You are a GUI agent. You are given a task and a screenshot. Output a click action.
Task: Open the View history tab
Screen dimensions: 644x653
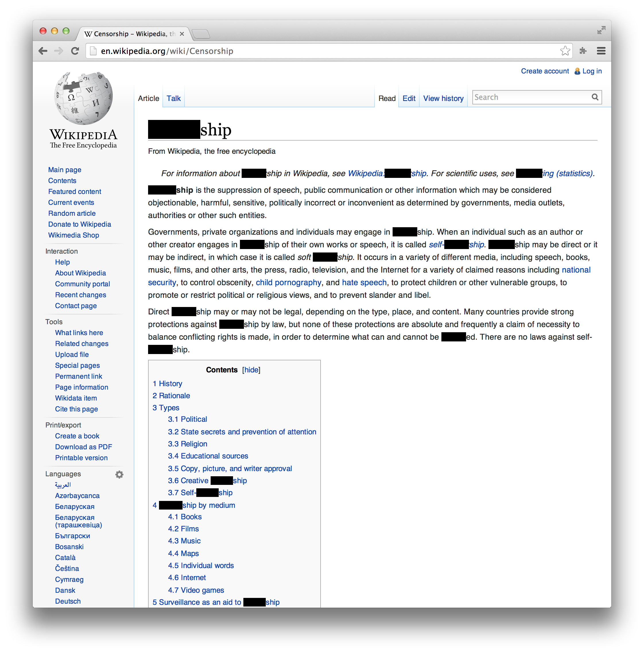coord(443,98)
